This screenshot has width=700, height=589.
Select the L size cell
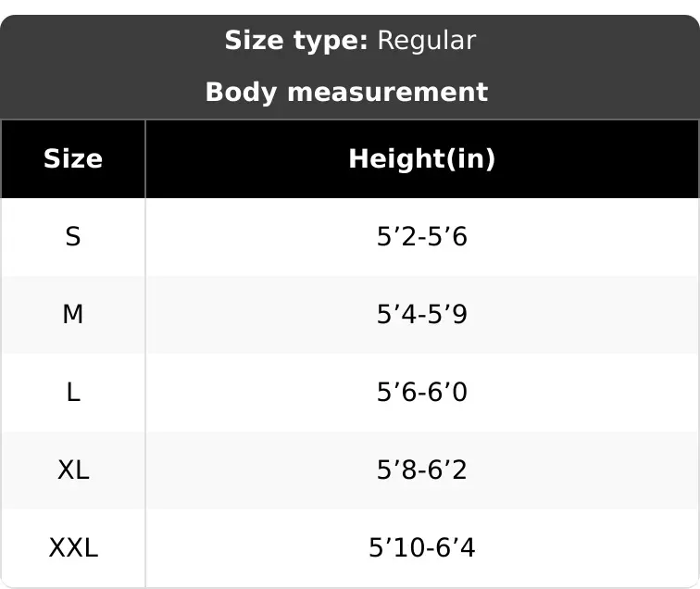click(73, 392)
